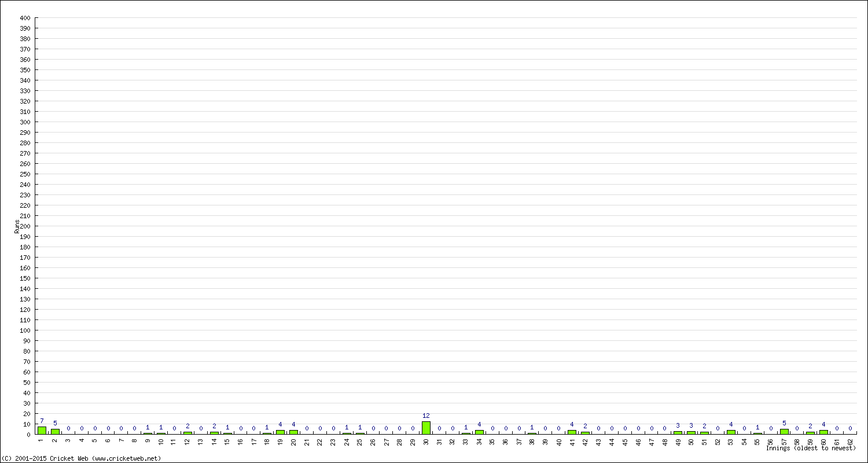Click the Innings (oldest to newest) axis title

[x=811, y=448]
